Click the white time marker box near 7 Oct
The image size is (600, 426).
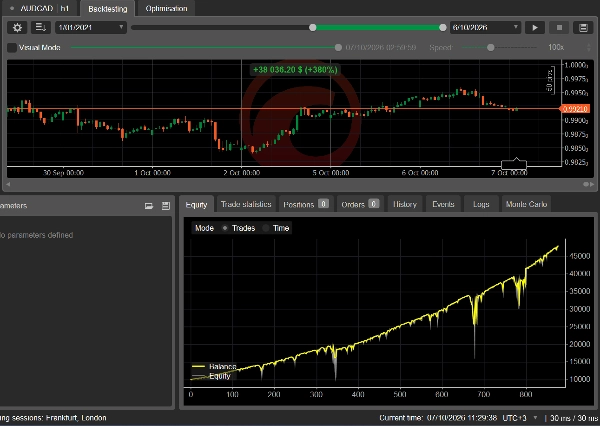point(514,164)
